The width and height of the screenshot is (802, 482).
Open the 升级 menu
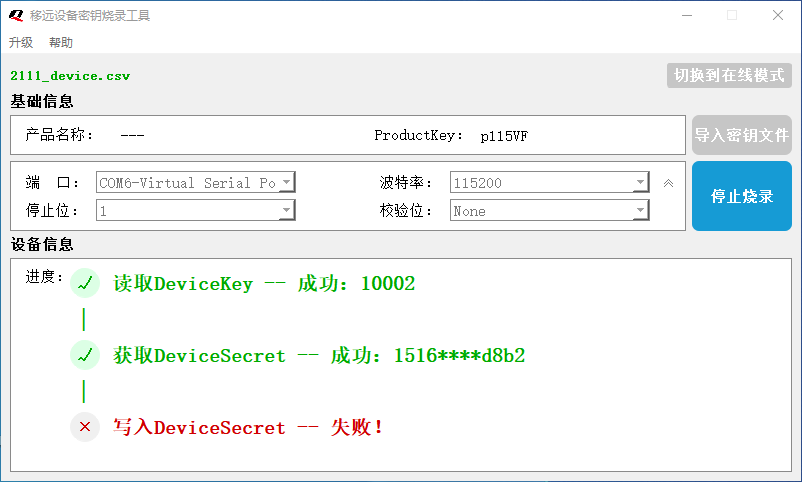pos(21,42)
